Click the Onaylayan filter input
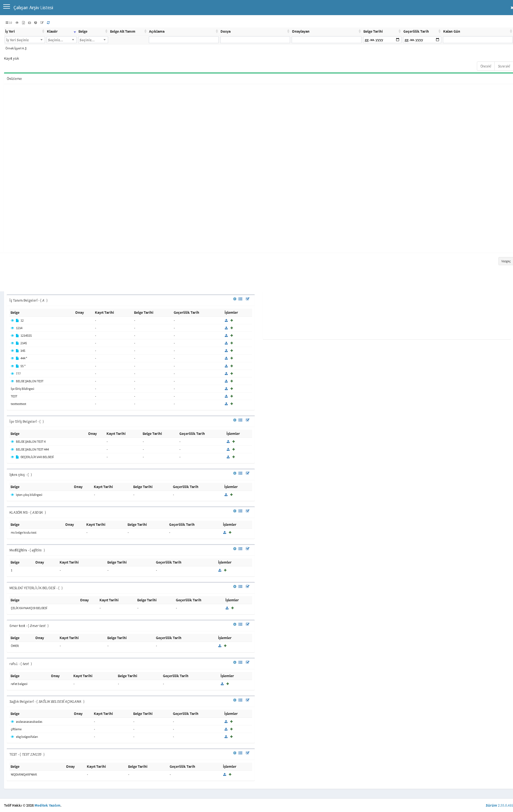Image resolution: width=513 pixels, height=812 pixels. coord(327,40)
